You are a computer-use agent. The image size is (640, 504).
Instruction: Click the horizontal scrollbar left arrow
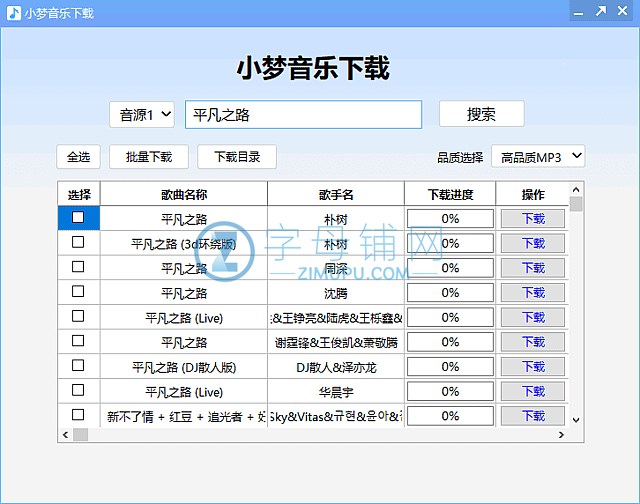66,435
